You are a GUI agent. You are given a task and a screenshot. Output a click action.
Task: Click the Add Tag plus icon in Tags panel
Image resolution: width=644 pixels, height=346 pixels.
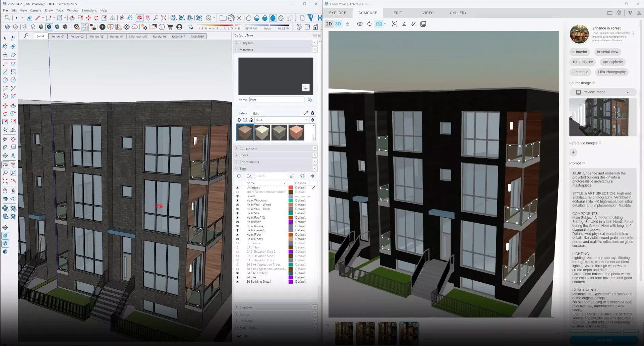(x=239, y=176)
